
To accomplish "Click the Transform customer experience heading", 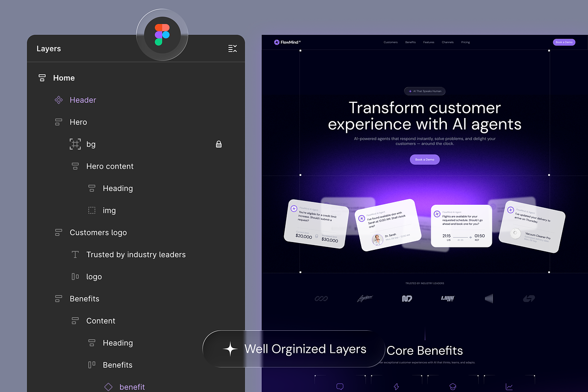I will (425, 116).
